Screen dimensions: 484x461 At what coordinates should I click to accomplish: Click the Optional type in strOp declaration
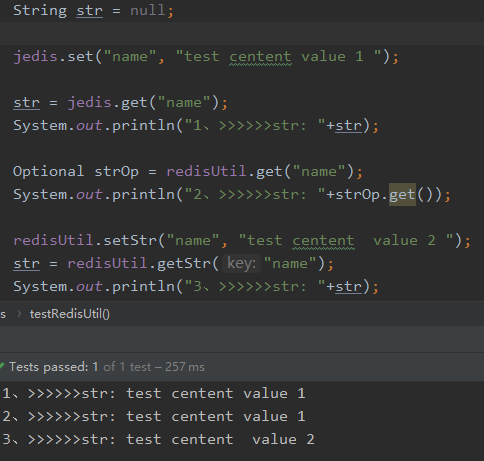pos(48,171)
